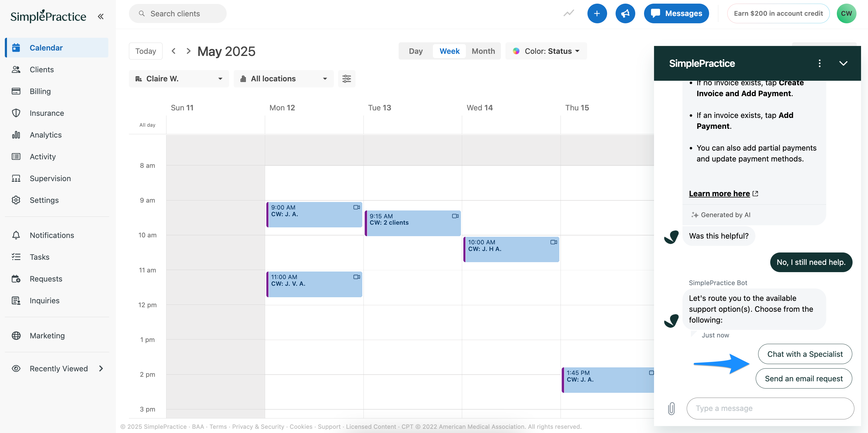The image size is (868, 433).
Task: Open the Color: Status dropdown
Action: tap(546, 51)
